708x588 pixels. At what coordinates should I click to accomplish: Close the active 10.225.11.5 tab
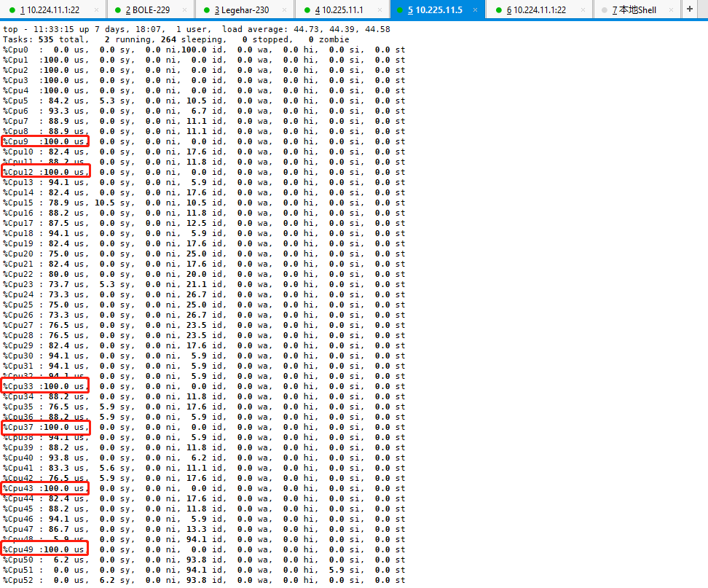click(x=475, y=10)
